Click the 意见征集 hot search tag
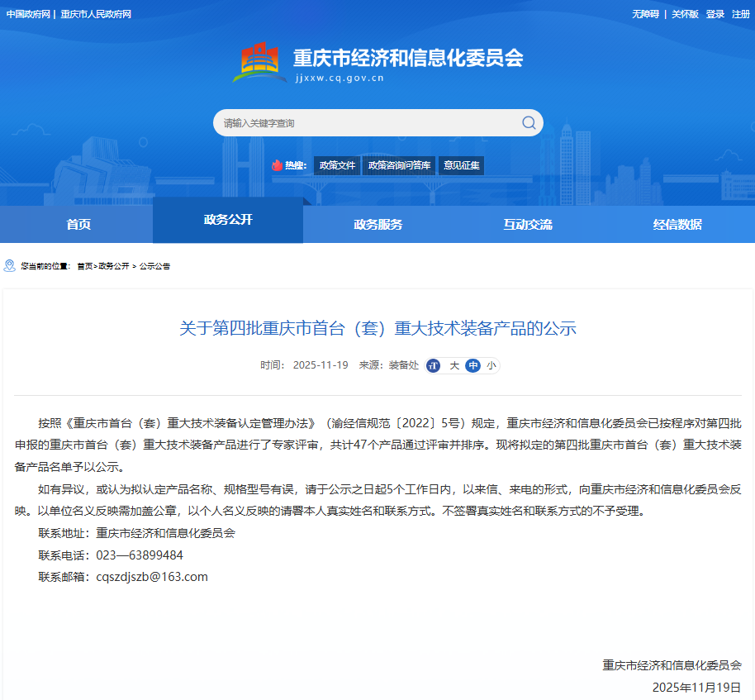Screen dimensions: 755x700 click(461, 165)
